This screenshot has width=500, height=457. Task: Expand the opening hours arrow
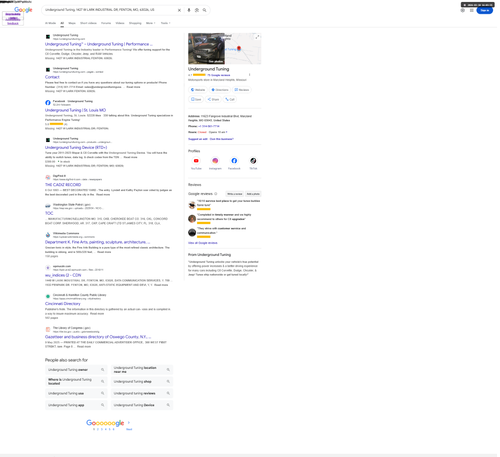coord(227,132)
